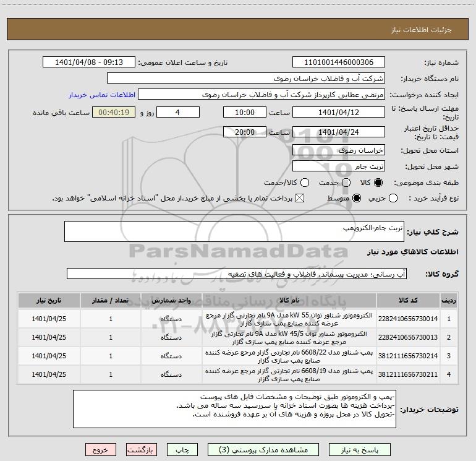Click the خروج exit button

[x=101, y=450]
